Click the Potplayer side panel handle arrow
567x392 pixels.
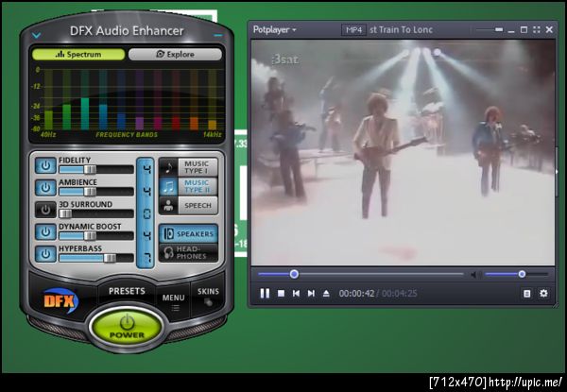coord(558,172)
